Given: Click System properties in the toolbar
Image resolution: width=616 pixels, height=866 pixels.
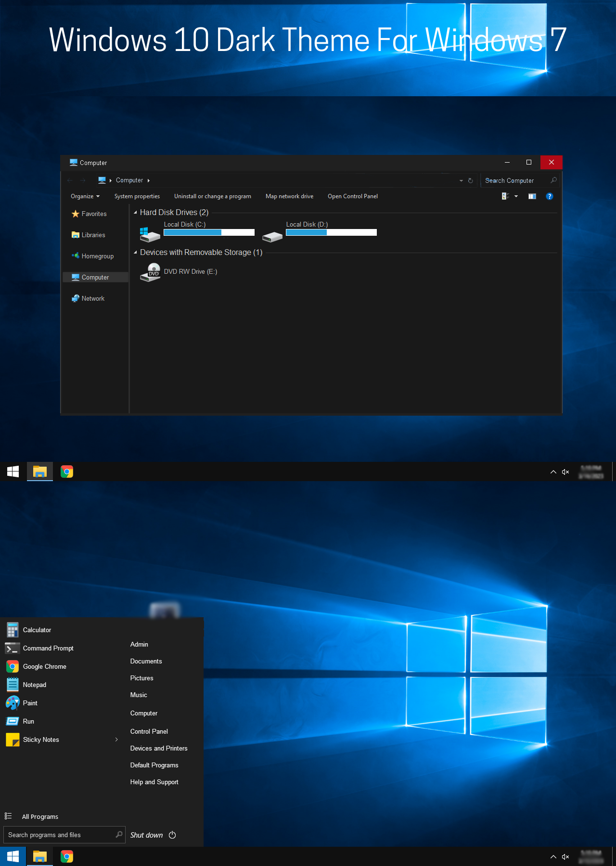Looking at the screenshot, I should [x=137, y=196].
